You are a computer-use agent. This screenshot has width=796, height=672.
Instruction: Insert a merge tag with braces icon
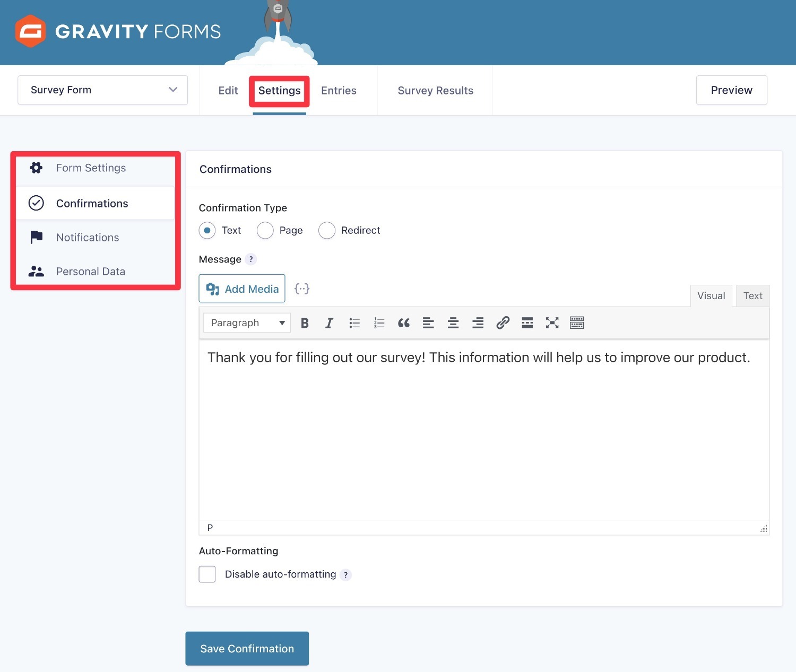pos(302,289)
